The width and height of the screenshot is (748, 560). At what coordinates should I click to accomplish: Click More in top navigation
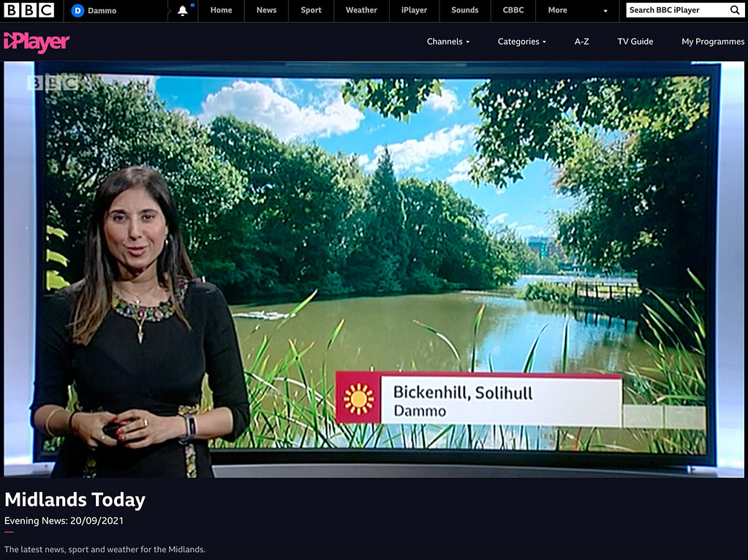(558, 10)
